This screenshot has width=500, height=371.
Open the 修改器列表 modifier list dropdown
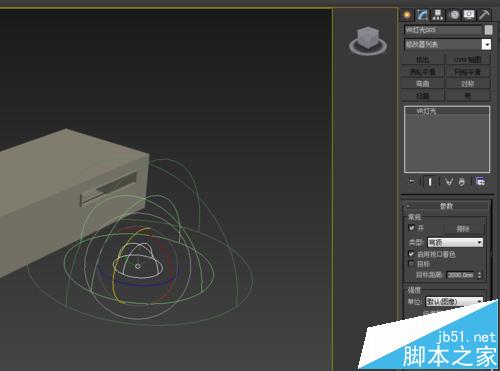pos(448,44)
